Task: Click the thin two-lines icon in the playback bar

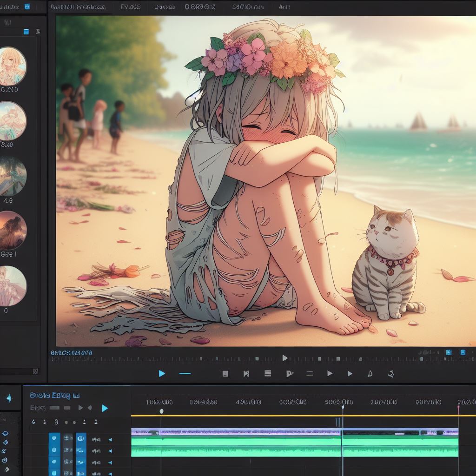Action: tap(310, 374)
